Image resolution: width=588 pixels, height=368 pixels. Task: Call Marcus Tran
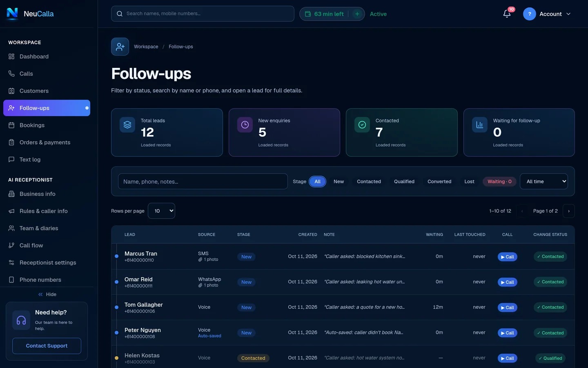tap(508, 257)
